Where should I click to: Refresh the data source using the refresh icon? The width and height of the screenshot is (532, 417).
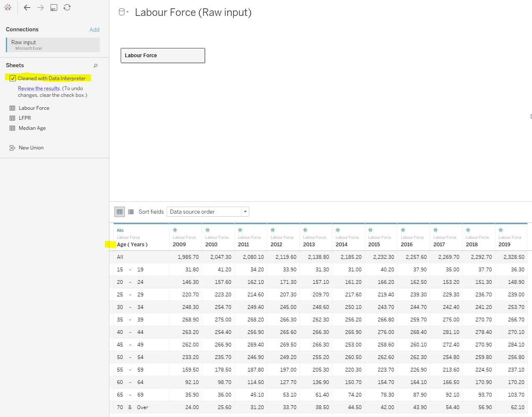point(67,7)
